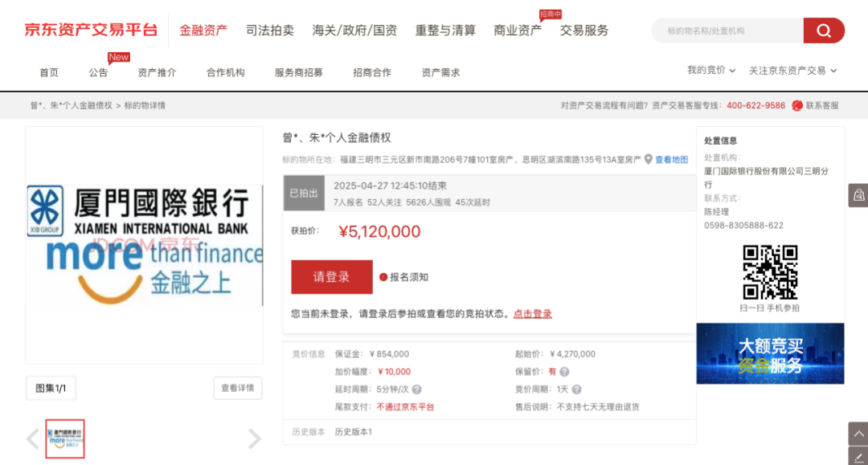Click the customer service headset icon

click(797, 105)
